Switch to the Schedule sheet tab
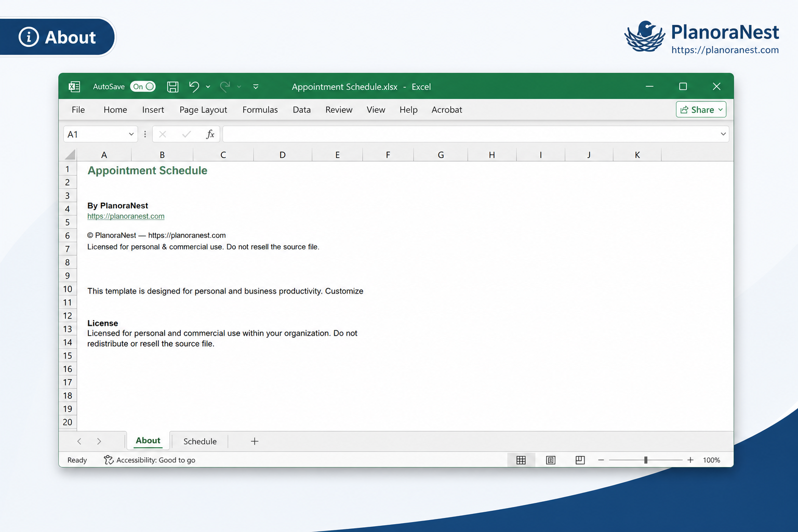Viewport: 798px width, 532px height. click(200, 441)
